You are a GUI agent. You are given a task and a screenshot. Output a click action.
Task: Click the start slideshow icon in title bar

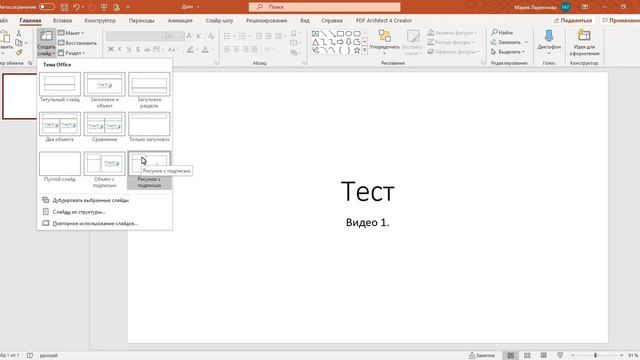click(104, 7)
